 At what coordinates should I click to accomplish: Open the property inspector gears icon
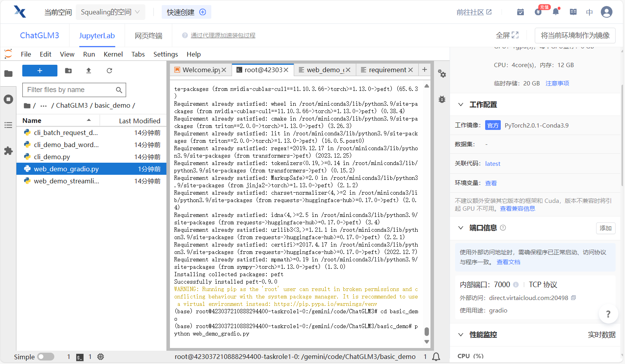pos(442,74)
